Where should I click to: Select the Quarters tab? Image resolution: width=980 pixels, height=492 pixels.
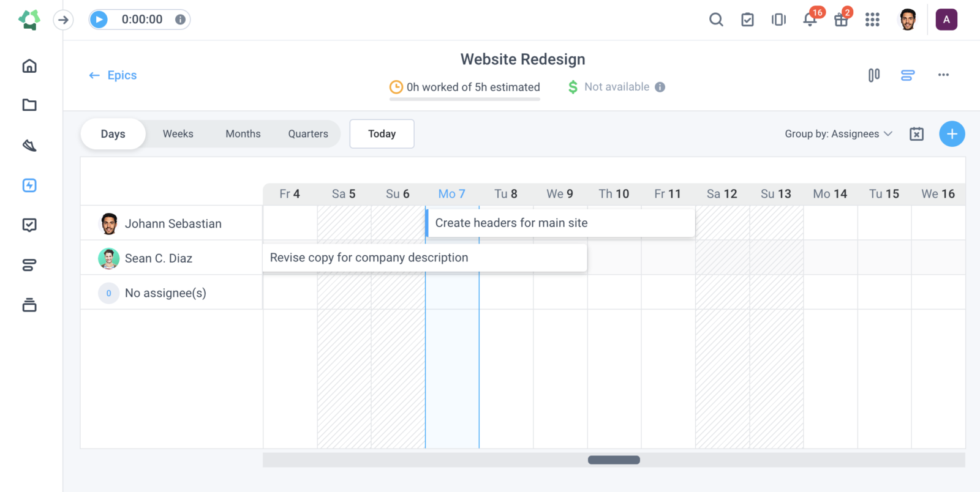click(x=308, y=134)
